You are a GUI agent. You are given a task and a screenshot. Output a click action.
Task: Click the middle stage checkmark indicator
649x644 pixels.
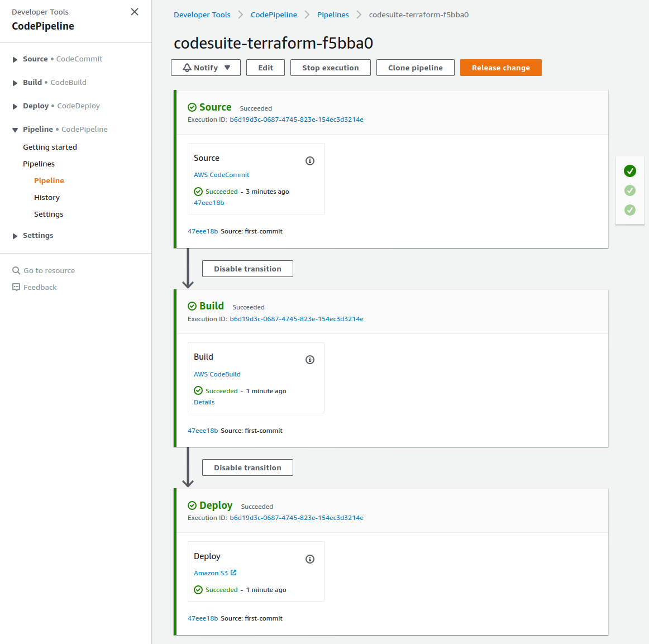click(x=630, y=190)
